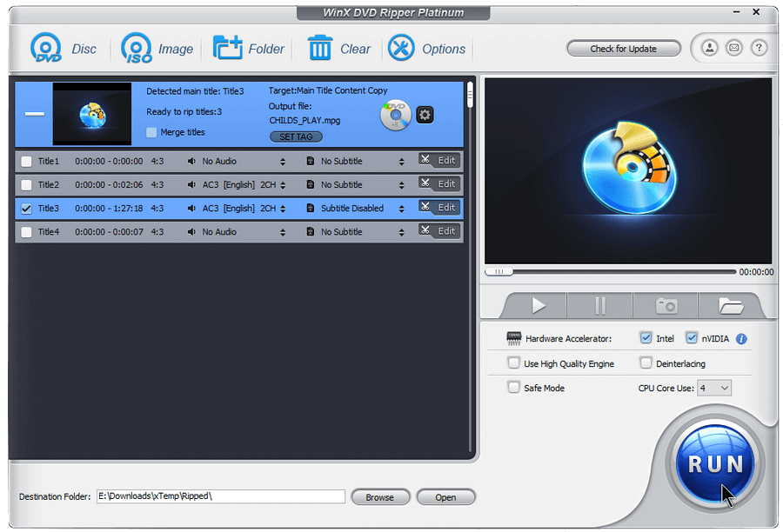The image size is (783, 532).
Task: Click the hardware accelerator chip icon
Action: 514,338
